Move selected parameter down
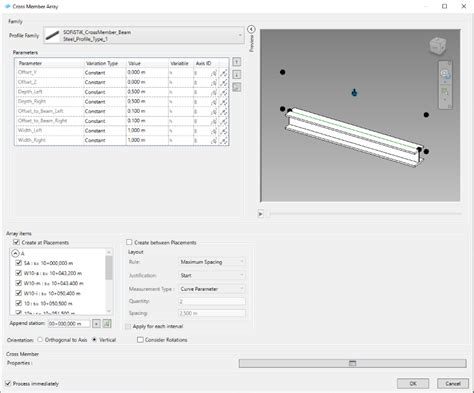Viewport: 474px width, 393px height. 236,75
